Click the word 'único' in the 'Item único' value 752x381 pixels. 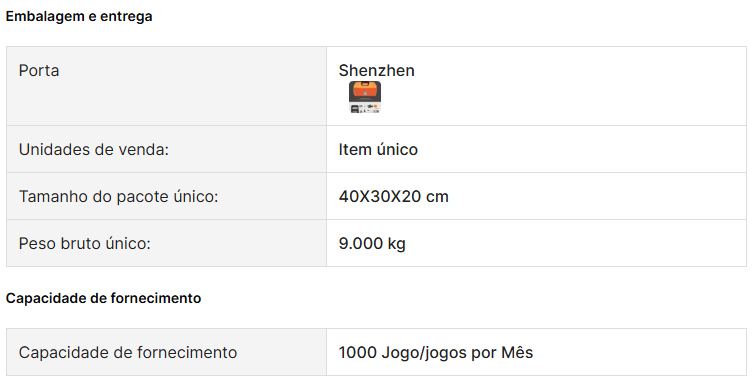click(x=397, y=150)
